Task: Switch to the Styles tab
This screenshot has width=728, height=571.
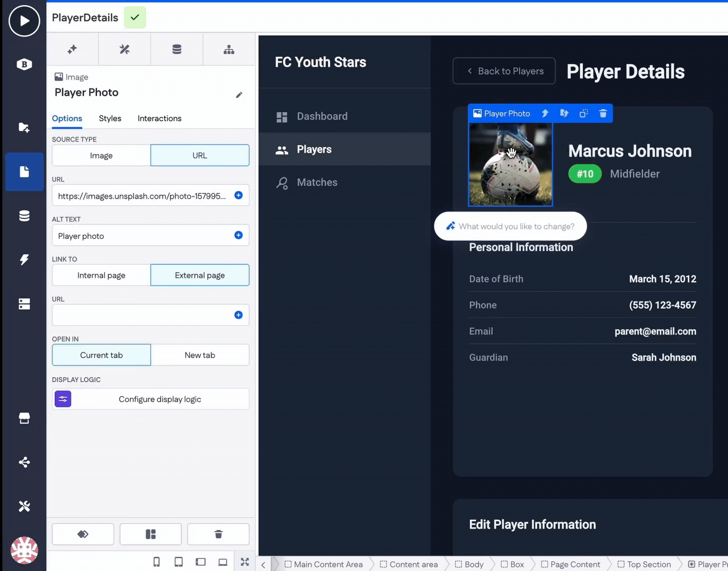Action: [x=110, y=118]
